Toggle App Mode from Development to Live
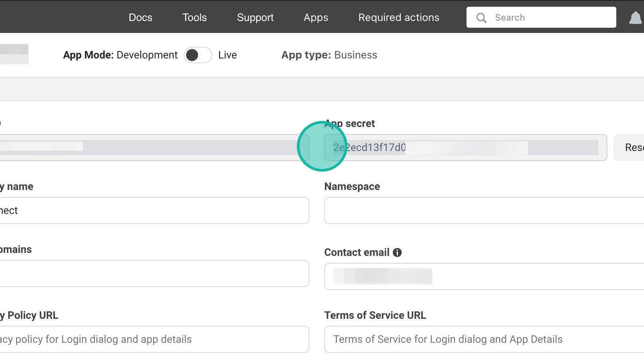The width and height of the screenshot is (644, 360). [x=198, y=55]
